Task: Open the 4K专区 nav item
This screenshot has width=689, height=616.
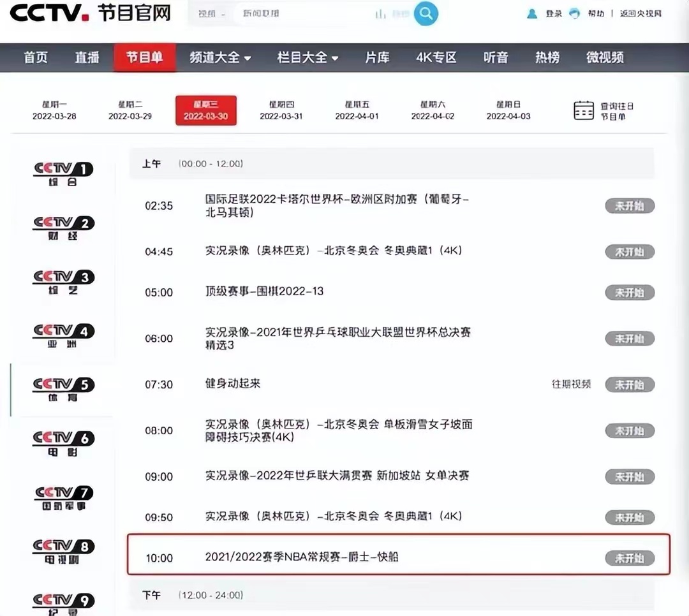Action: coord(436,57)
